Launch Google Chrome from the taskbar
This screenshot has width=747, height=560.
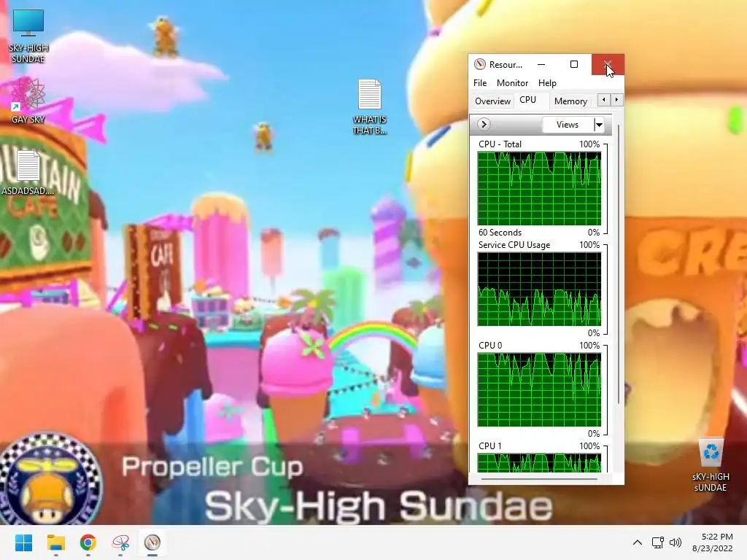point(88,542)
